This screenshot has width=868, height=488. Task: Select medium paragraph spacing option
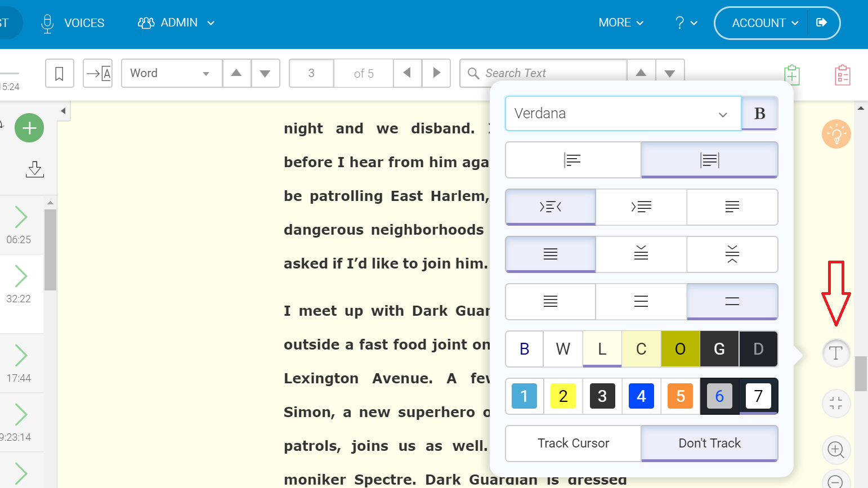pyautogui.click(x=641, y=254)
